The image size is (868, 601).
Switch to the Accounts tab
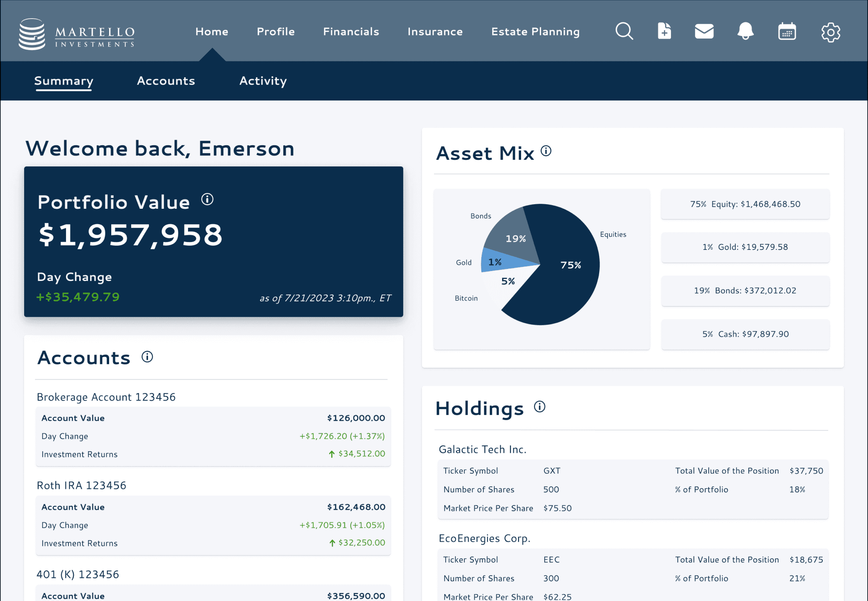tap(166, 81)
